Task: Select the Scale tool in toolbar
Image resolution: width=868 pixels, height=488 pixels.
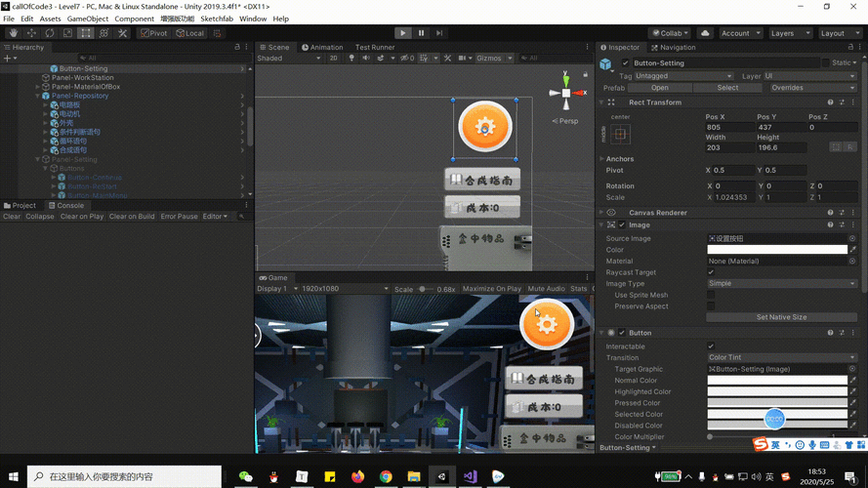Action: [x=67, y=33]
